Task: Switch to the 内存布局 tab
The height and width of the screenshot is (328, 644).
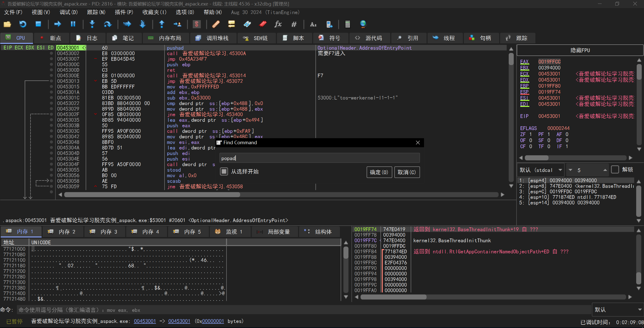Action: click(166, 38)
